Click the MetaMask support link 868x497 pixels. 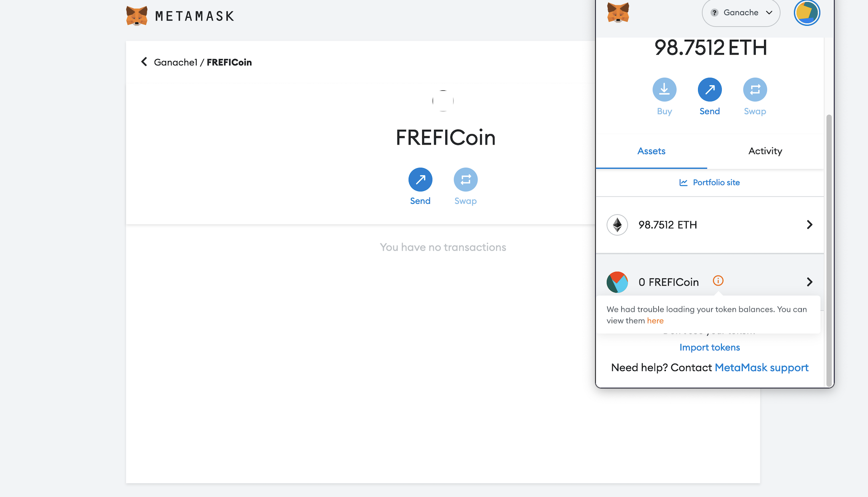[x=761, y=367]
